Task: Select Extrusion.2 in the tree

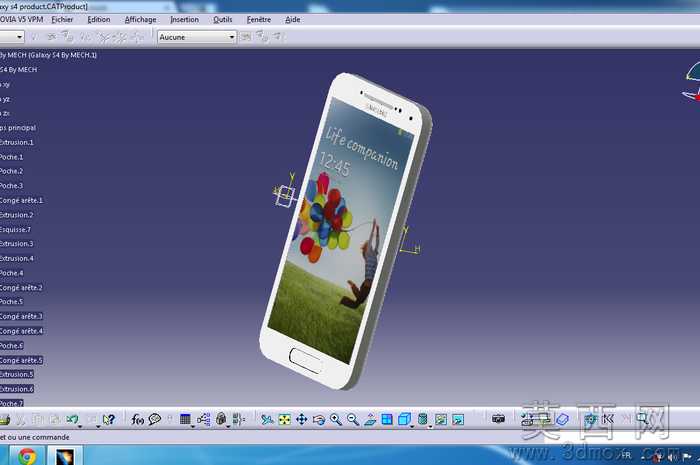Action: point(17,215)
